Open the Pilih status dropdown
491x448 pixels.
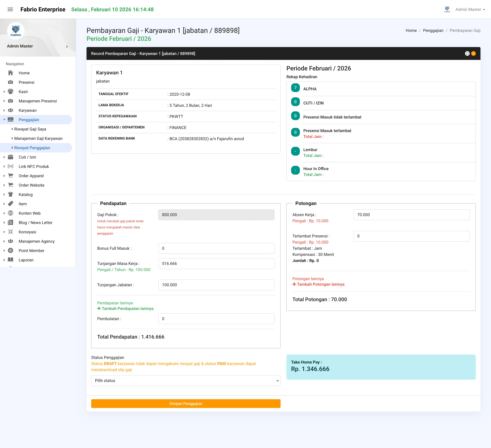(x=186, y=380)
